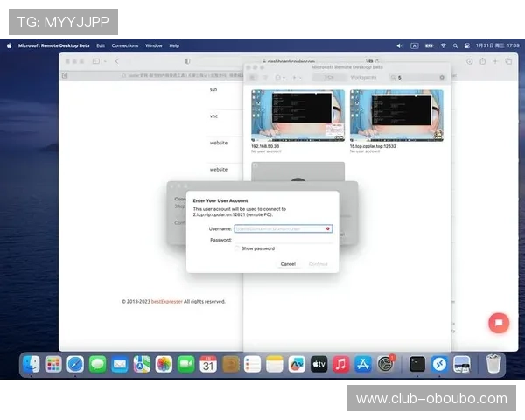Click the bestExpresser link in footer
Screen dimensions: 525x420
click(x=166, y=301)
